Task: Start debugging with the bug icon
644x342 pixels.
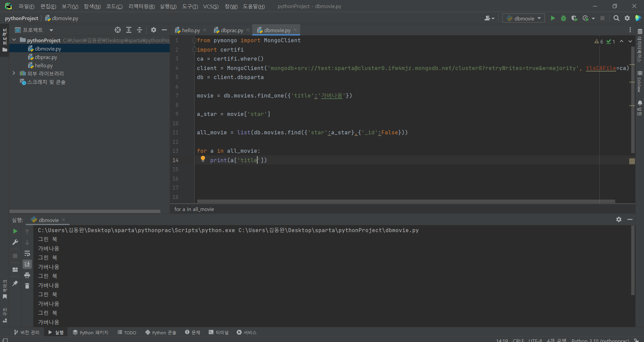Action: [x=563, y=18]
